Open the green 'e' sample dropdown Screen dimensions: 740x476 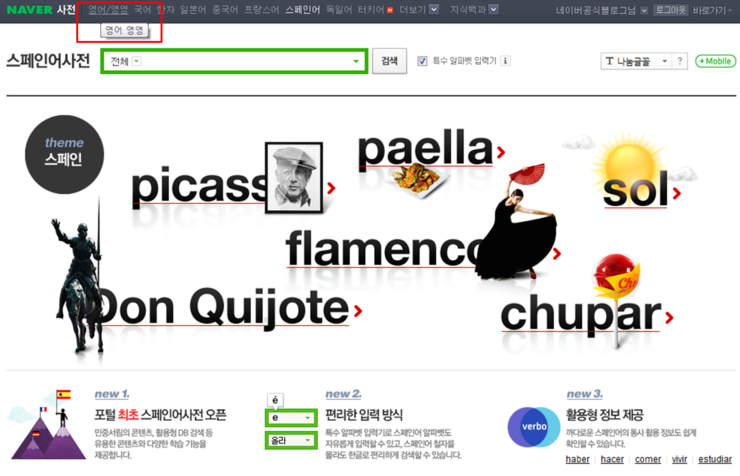[291, 418]
